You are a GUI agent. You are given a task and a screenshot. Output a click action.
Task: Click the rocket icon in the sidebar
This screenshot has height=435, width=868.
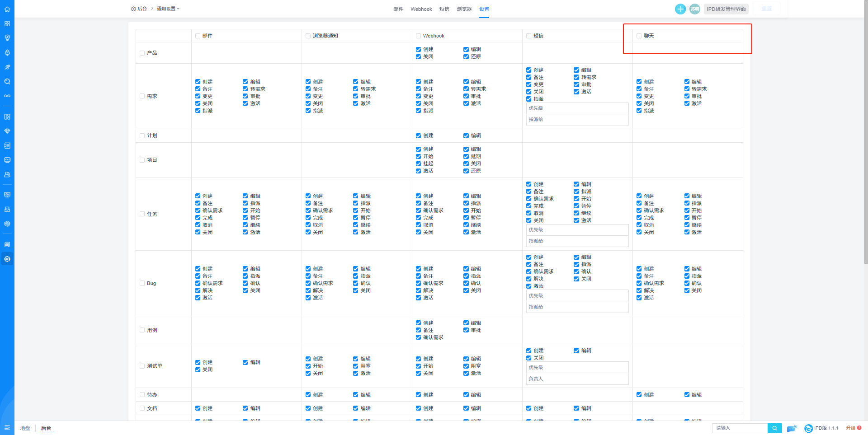click(x=7, y=52)
